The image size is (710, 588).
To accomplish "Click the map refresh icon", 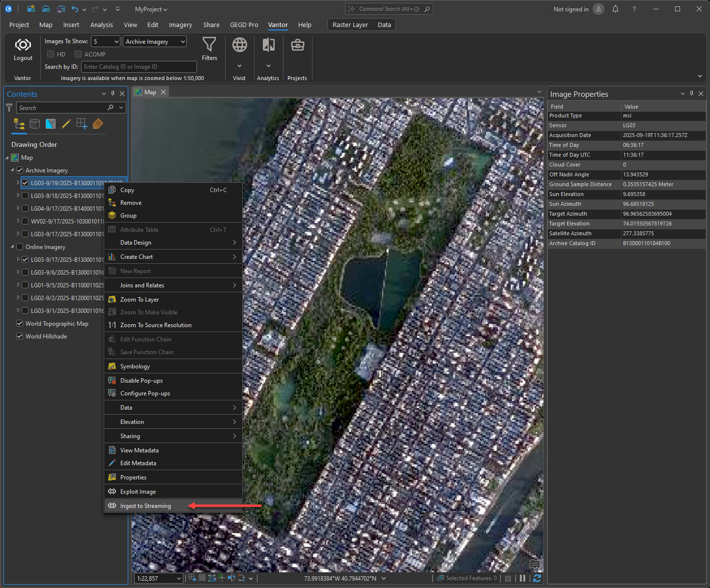I will [x=537, y=578].
